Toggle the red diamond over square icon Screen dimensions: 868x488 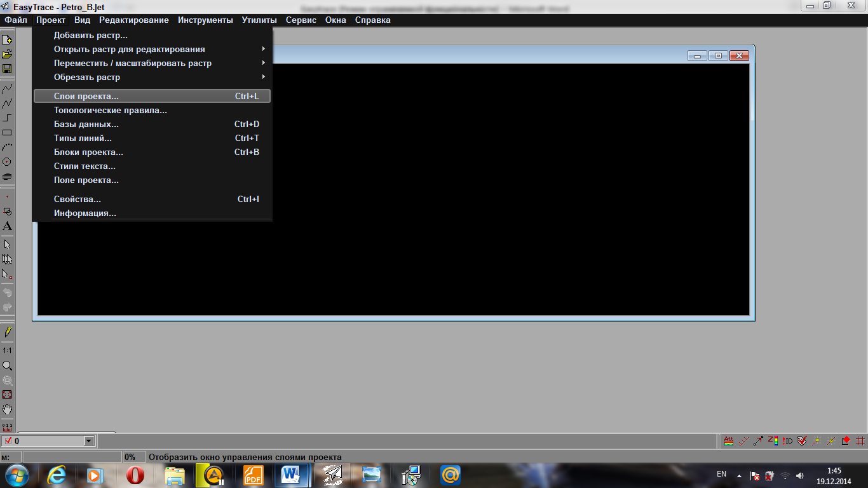(x=846, y=440)
